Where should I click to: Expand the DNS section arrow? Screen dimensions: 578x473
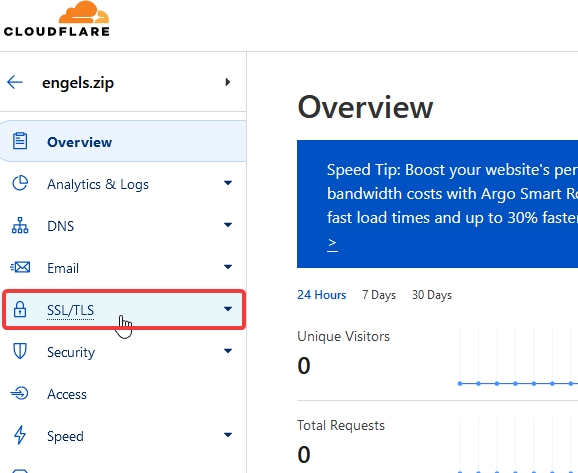click(x=228, y=225)
